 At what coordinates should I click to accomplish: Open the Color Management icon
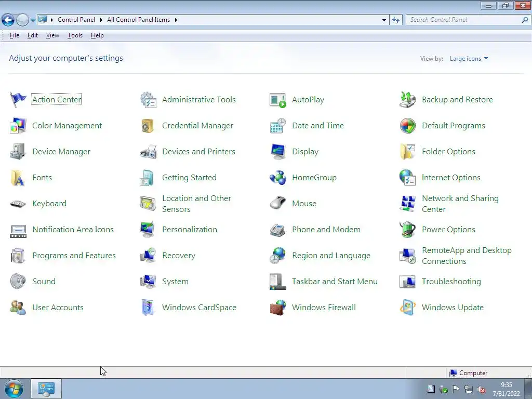(18, 126)
